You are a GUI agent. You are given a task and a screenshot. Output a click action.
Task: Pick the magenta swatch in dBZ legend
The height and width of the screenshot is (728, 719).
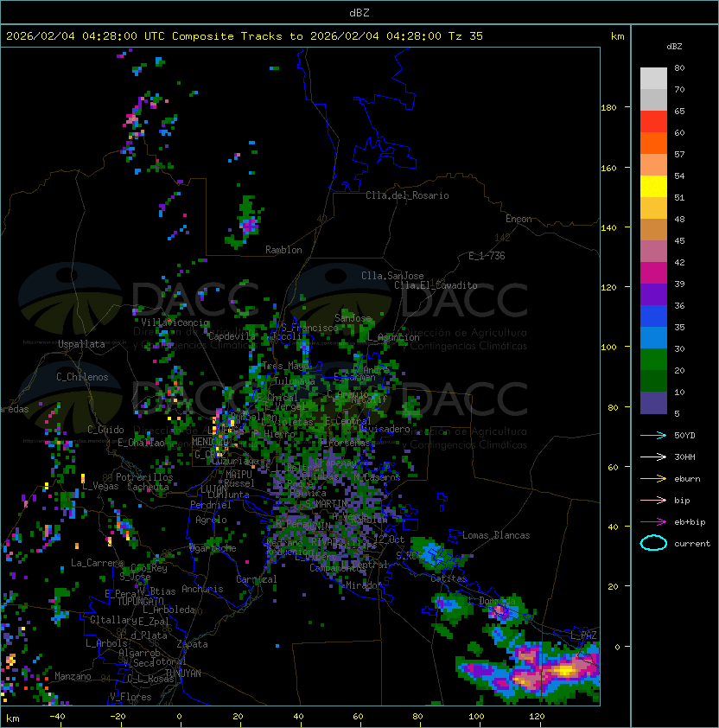click(x=653, y=272)
